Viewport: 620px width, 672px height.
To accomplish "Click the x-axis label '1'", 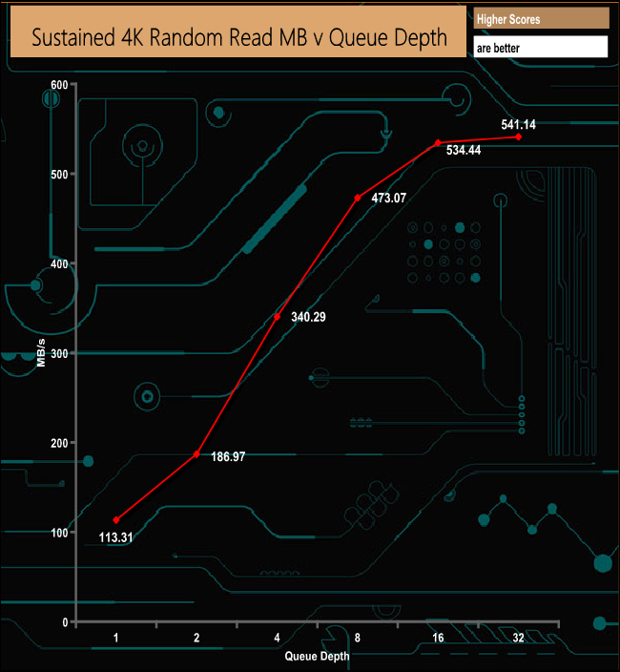I will point(115,638).
